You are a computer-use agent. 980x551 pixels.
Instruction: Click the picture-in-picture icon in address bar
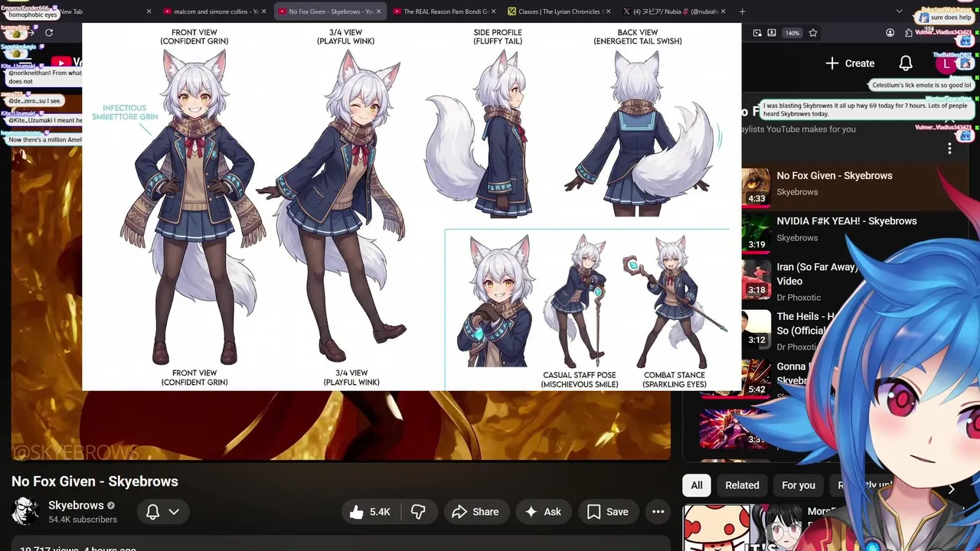click(757, 33)
